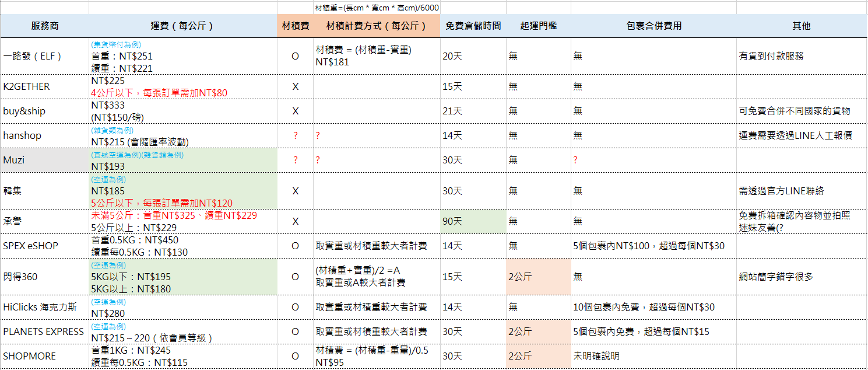Image resolution: width=868 pixels, height=370 pixels.
Task: Click the 承響 fee cell with 未滿5公斤
Action: (183, 221)
